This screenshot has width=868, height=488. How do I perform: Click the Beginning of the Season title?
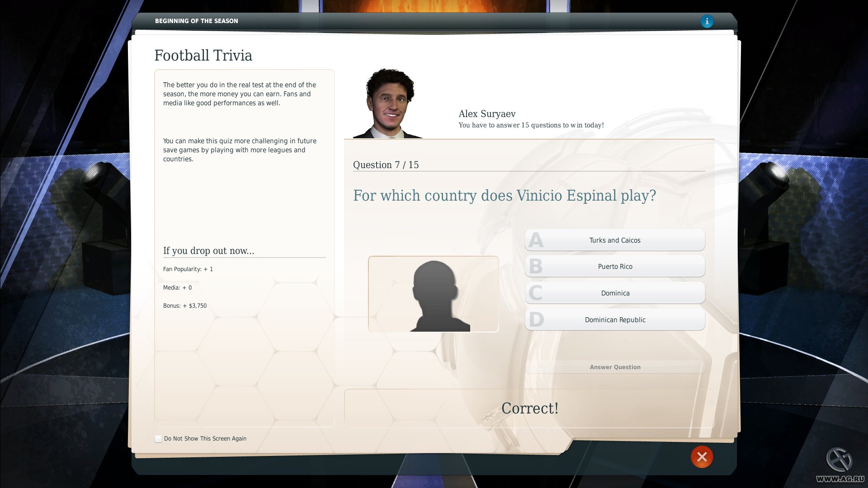196,21
